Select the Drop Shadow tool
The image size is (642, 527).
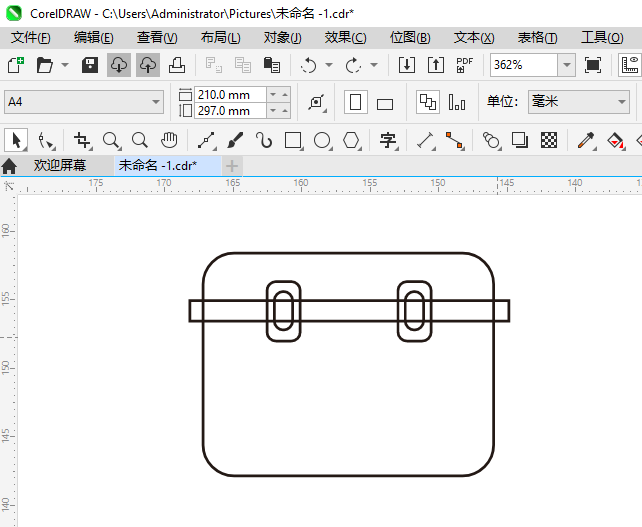click(520, 140)
